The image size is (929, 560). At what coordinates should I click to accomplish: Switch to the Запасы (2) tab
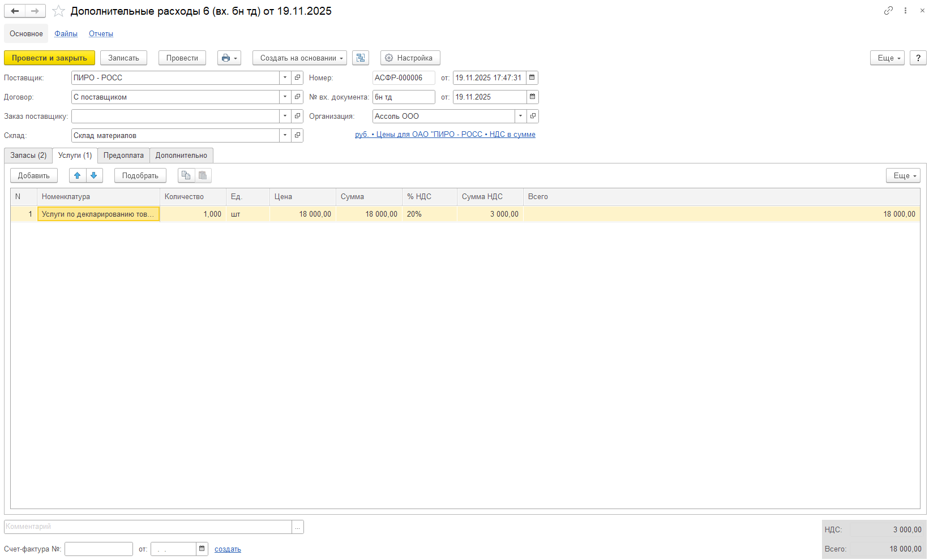28,155
